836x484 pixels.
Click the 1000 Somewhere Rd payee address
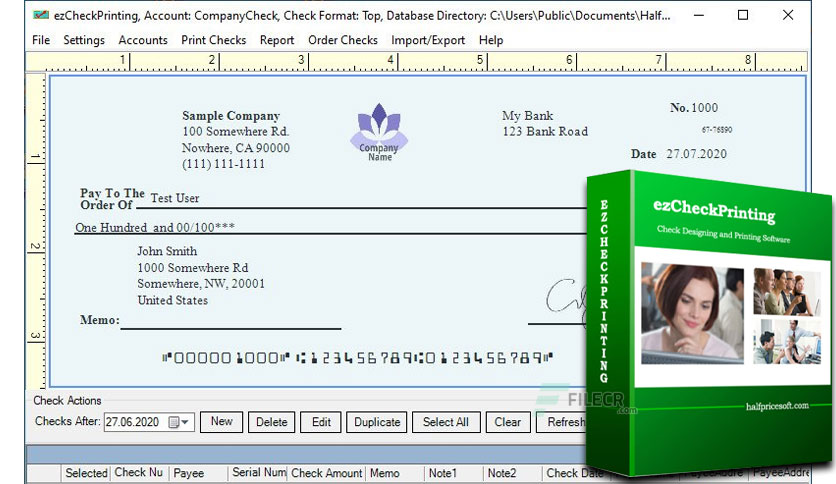(192, 268)
